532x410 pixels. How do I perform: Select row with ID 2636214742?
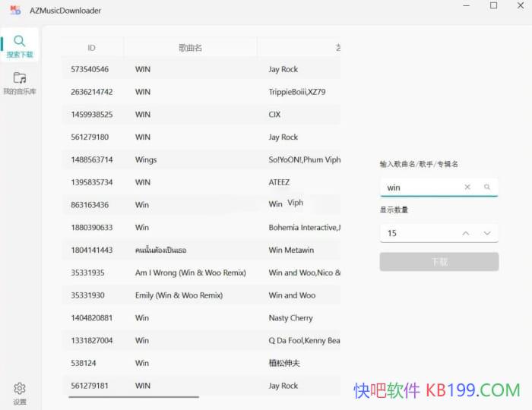pos(201,92)
